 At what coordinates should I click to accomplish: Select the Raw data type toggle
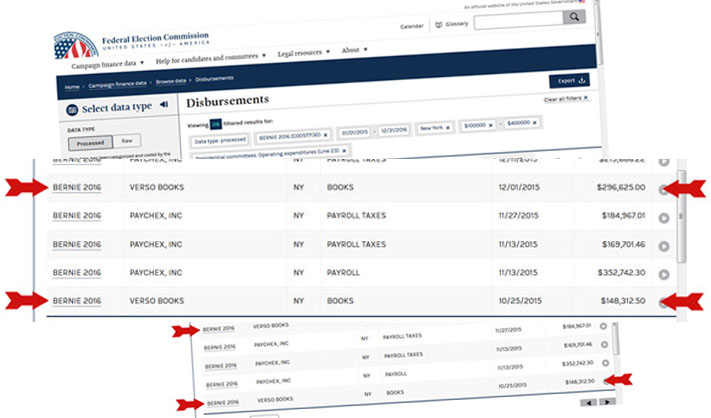coord(127,141)
